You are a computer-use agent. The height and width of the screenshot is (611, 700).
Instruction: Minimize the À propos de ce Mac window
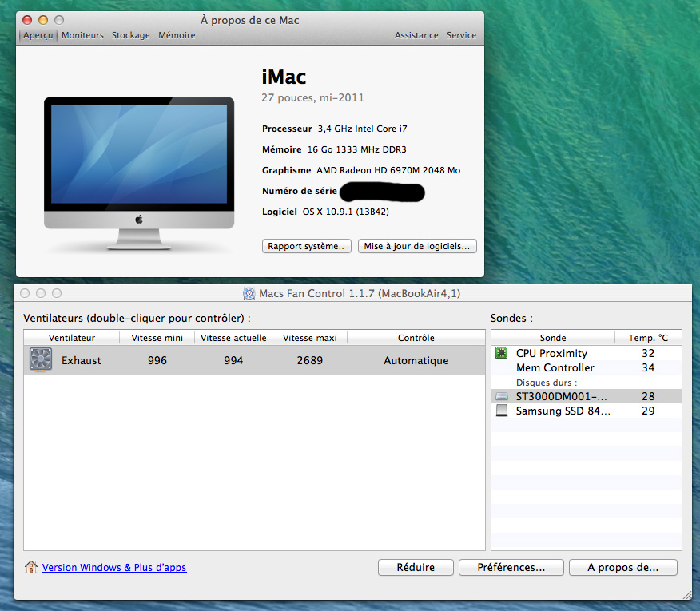[43, 20]
